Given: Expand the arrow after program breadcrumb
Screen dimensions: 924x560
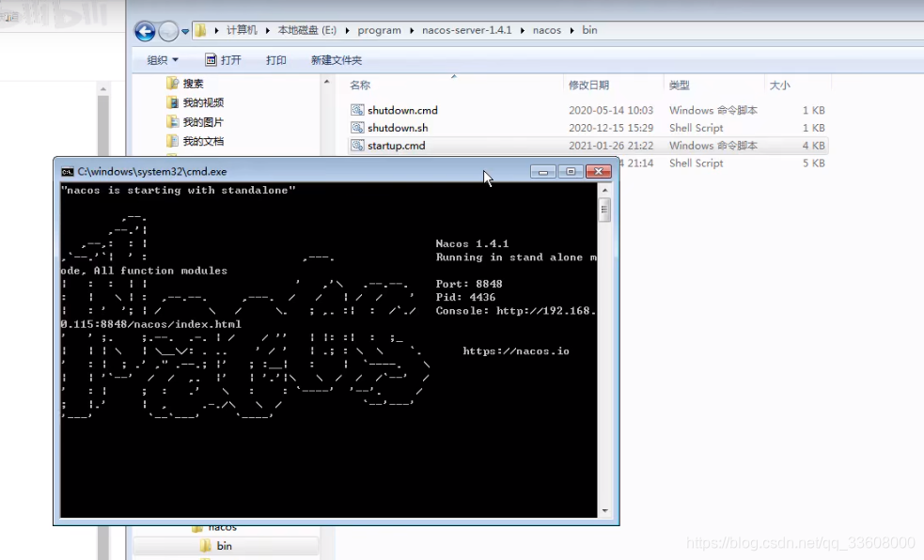Looking at the screenshot, I should click(412, 30).
